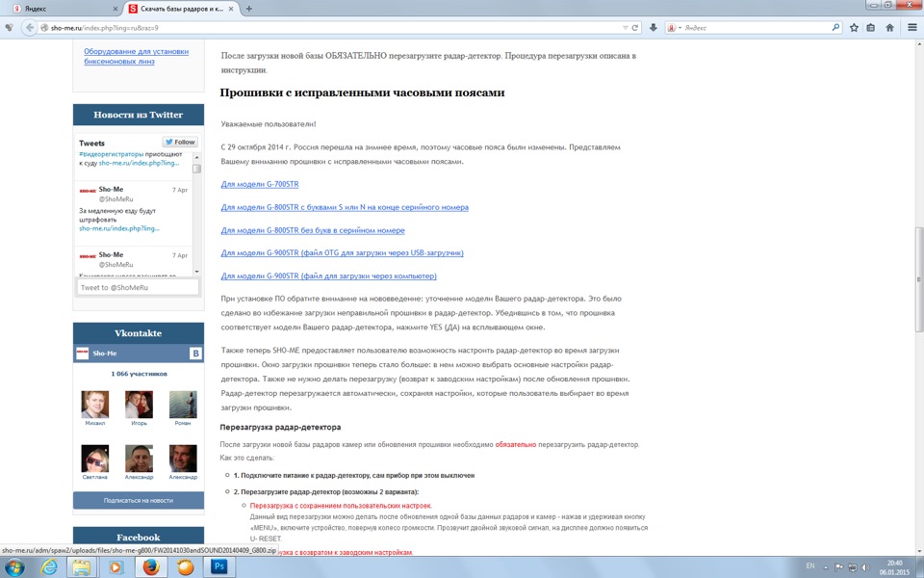This screenshot has height=578, width=924.
Task: Open the bookmarks list icon
Action: [871, 27]
